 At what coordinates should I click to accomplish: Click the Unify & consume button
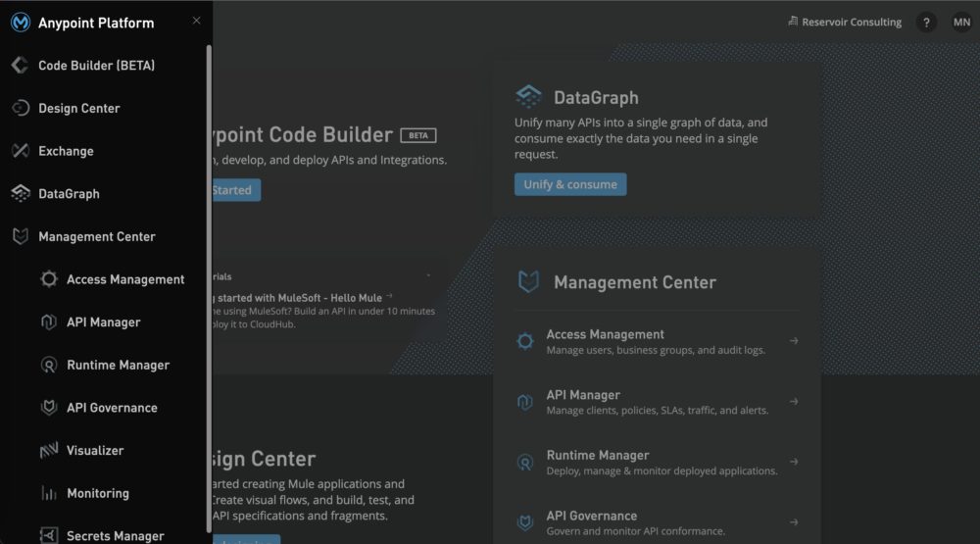pos(570,184)
